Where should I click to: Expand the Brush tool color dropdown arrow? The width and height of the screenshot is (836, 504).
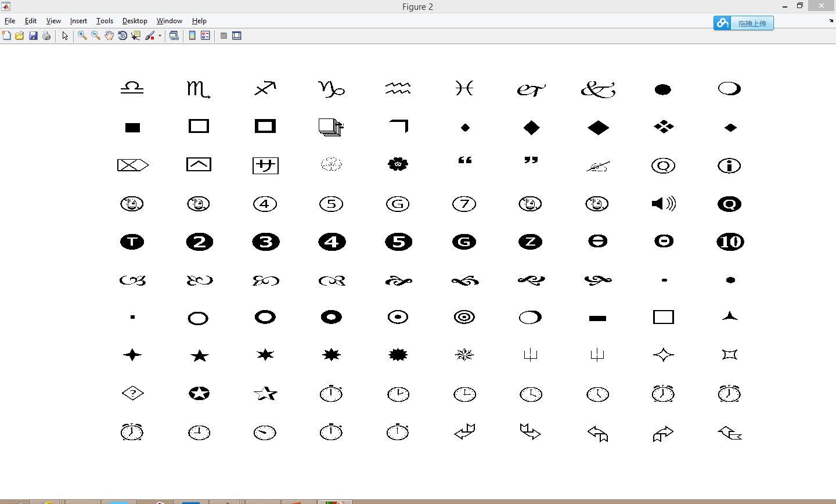tap(160, 36)
